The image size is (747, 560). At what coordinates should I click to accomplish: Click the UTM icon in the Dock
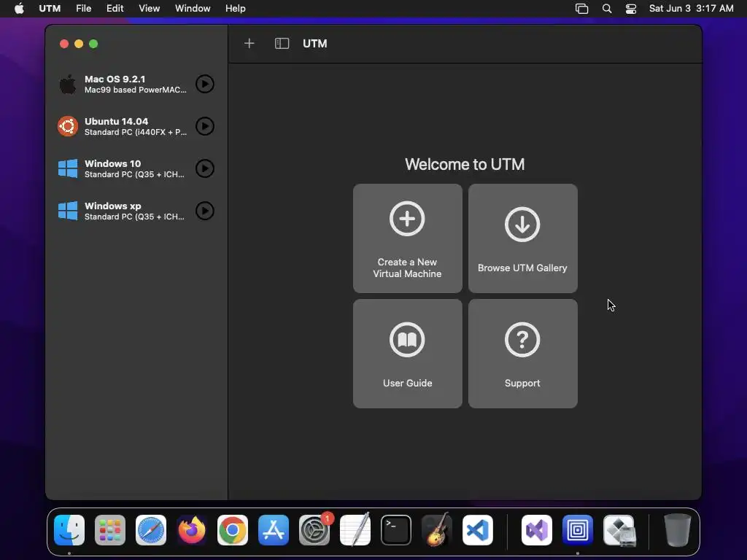coord(578,530)
